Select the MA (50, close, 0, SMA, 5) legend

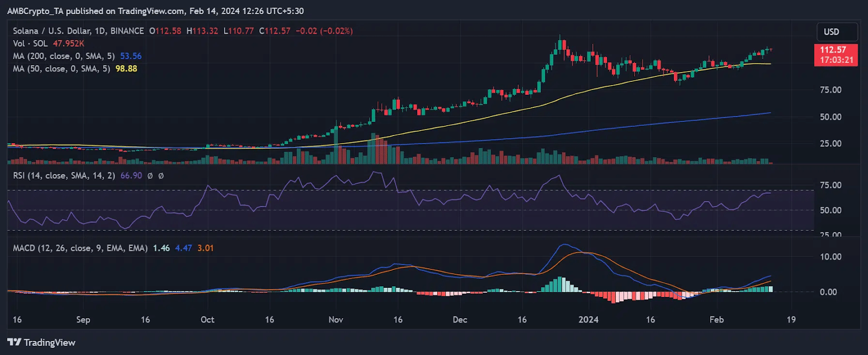(62, 69)
